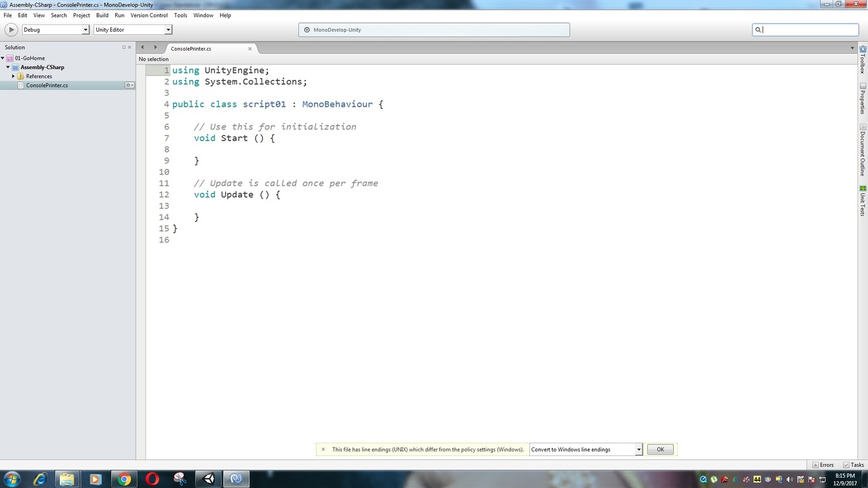Click line number 4 in the gutter
This screenshot has width=868, height=488.
pos(167,104)
